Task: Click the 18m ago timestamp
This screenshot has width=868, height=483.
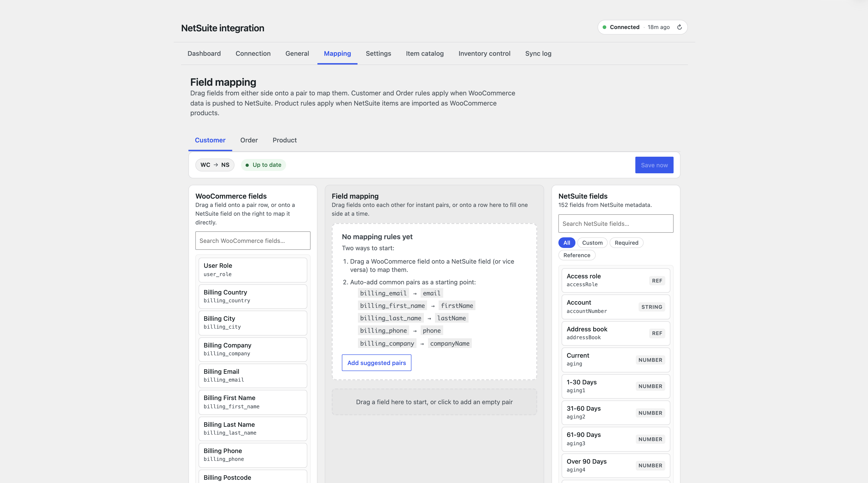Action: 658,27
